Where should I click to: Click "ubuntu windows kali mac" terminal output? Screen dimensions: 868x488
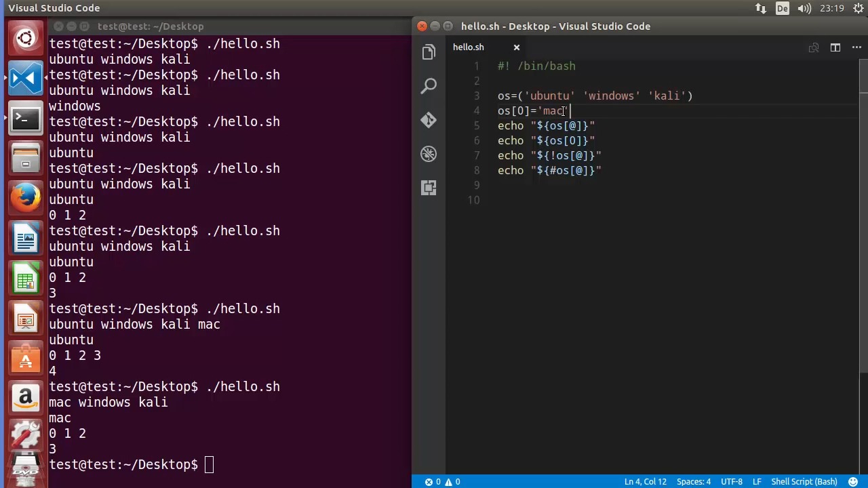coord(134,325)
